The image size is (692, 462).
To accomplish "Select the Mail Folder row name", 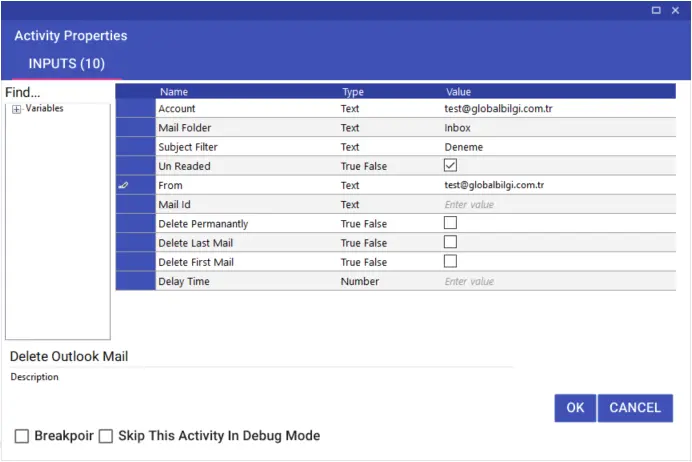I will (184, 128).
